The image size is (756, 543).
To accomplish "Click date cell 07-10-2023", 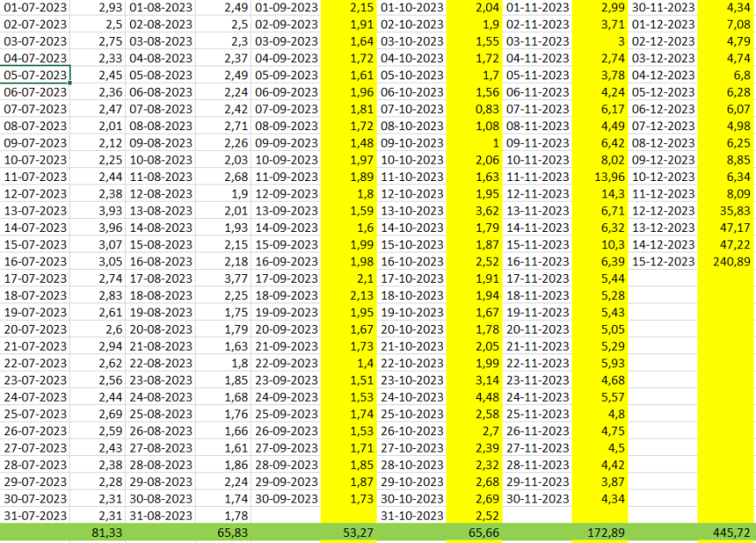I will pos(412,109).
